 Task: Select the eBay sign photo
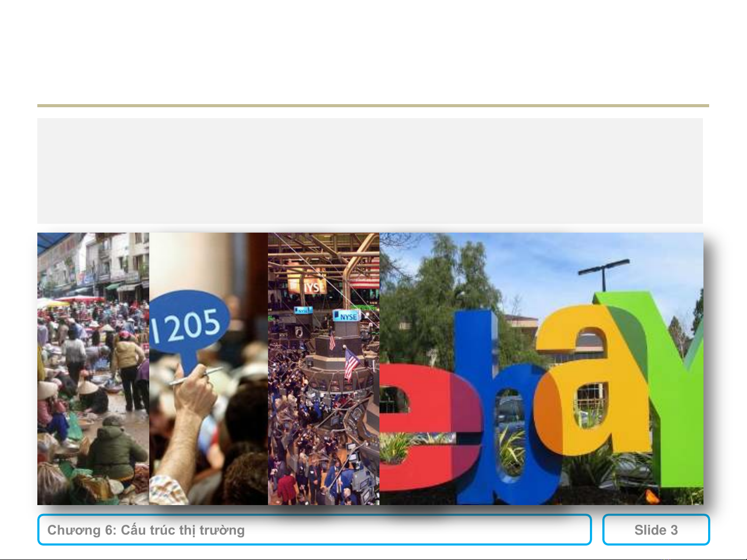tap(541, 369)
